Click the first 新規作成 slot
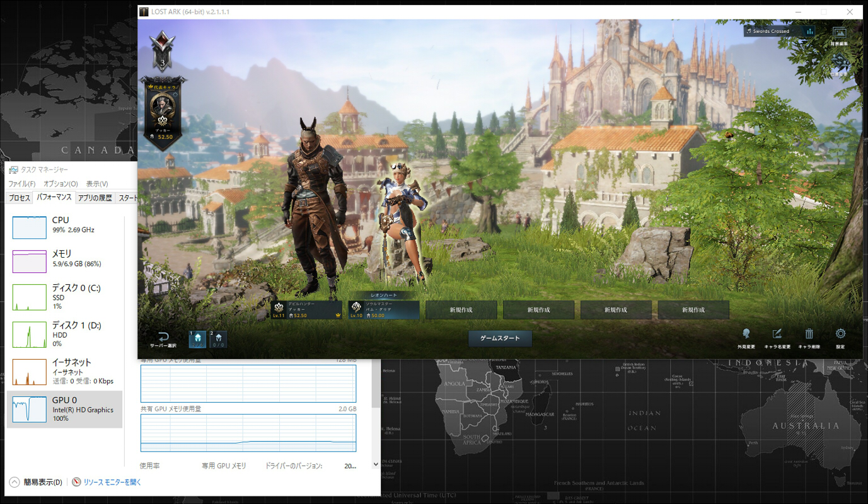 [x=461, y=310]
